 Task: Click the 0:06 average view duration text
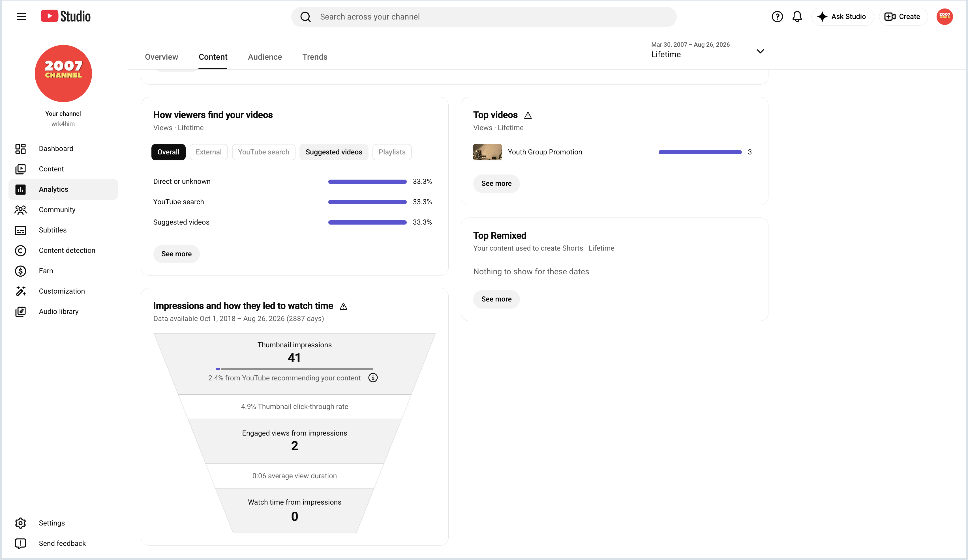(x=294, y=476)
